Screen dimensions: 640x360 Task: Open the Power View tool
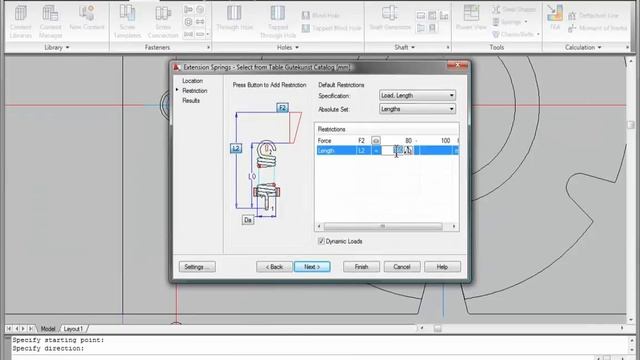[471, 18]
